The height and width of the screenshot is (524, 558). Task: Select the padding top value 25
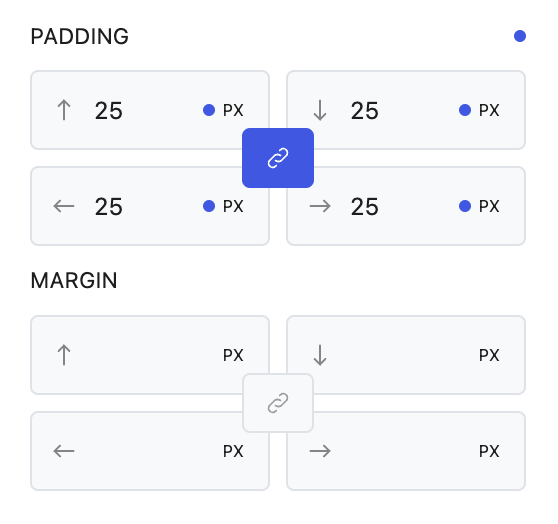coord(109,110)
